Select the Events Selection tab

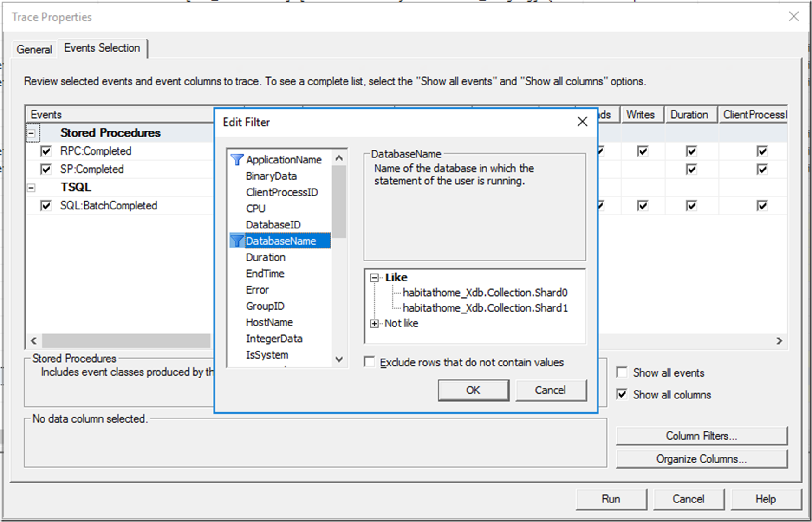[x=102, y=48]
